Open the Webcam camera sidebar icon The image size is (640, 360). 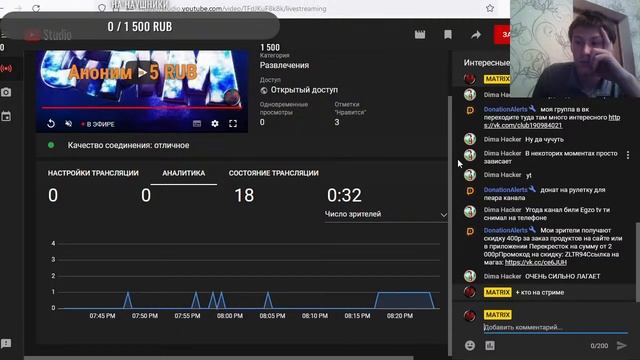pyautogui.click(x=6, y=92)
